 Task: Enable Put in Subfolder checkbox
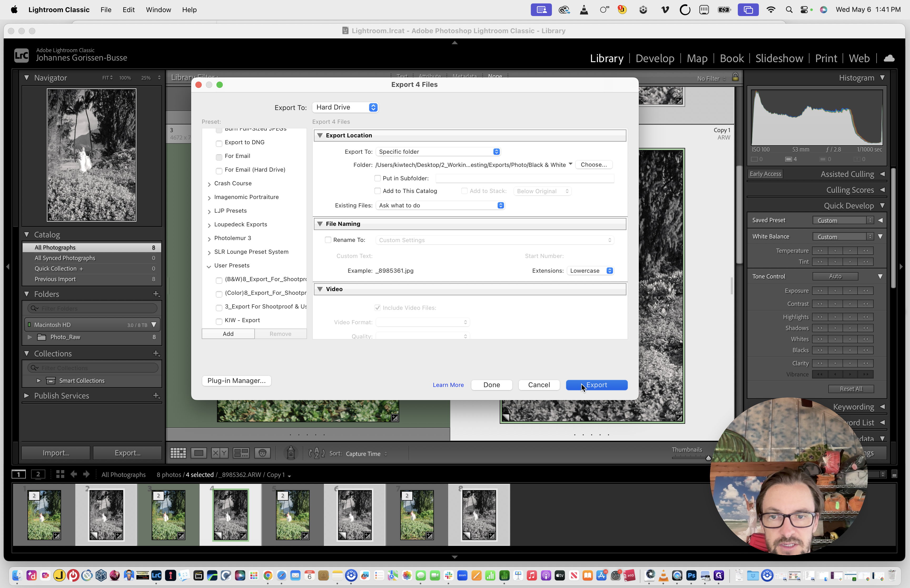pos(378,178)
